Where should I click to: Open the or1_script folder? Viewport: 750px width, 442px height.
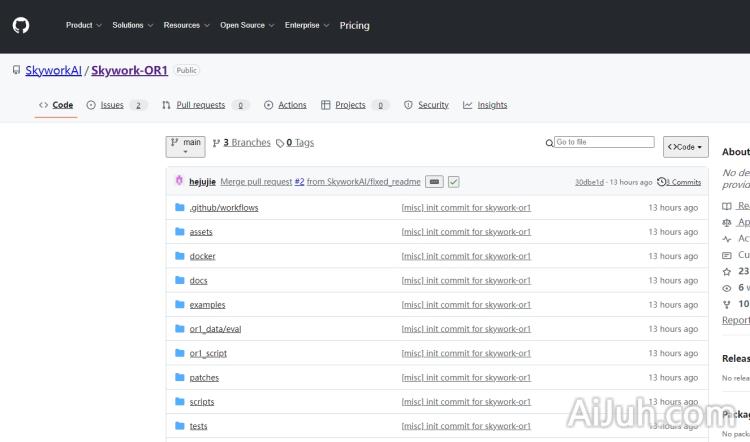click(x=208, y=353)
